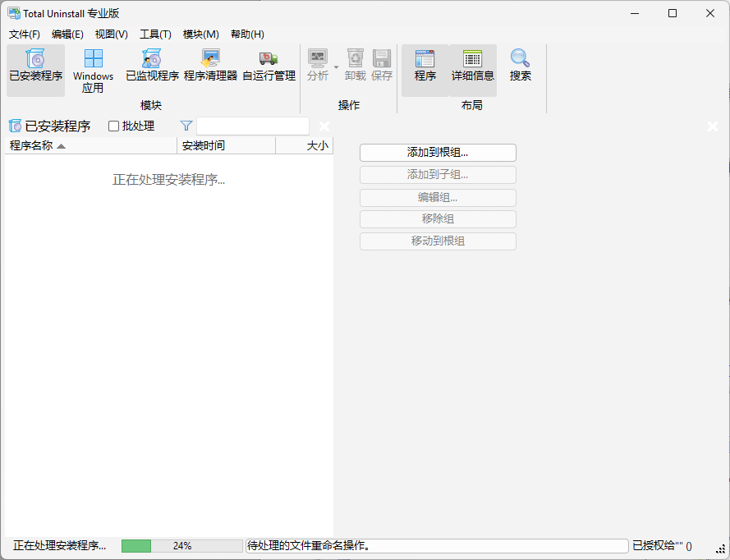Open the 工具(T) menu
730x560 pixels.
tap(155, 34)
